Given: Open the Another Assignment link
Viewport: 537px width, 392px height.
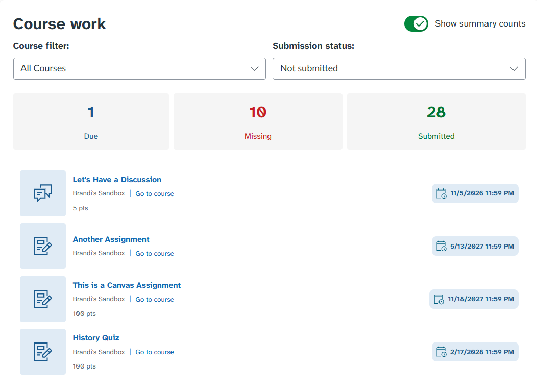Looking at the screenshot, I should pos(111,239).
